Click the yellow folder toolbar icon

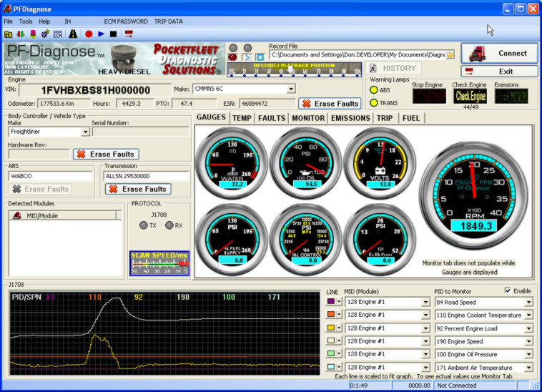9,34
